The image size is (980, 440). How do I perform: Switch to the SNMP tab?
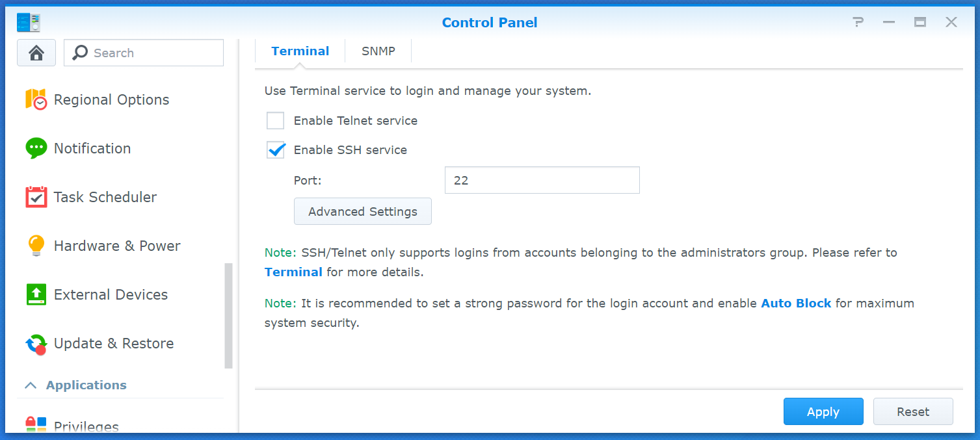[378, 51]
